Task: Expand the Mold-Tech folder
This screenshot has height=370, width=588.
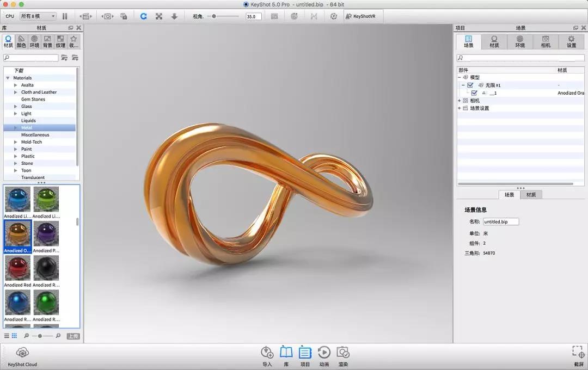Action: 15,142
